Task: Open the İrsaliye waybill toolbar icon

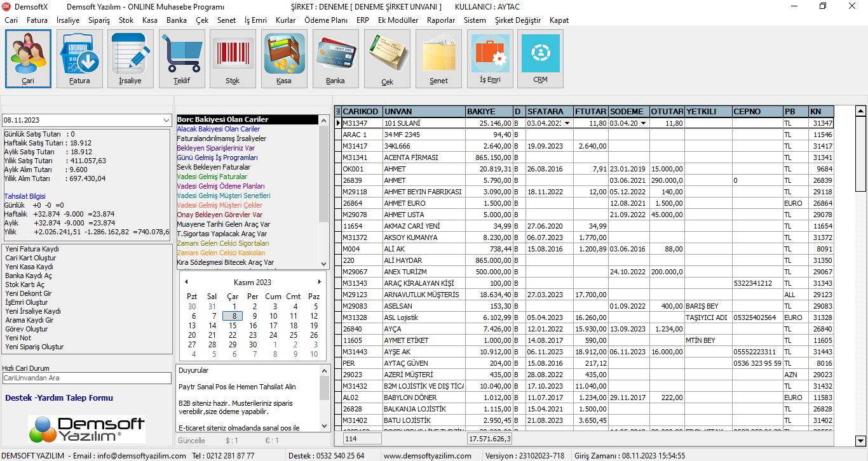Action: coord(130,58)
